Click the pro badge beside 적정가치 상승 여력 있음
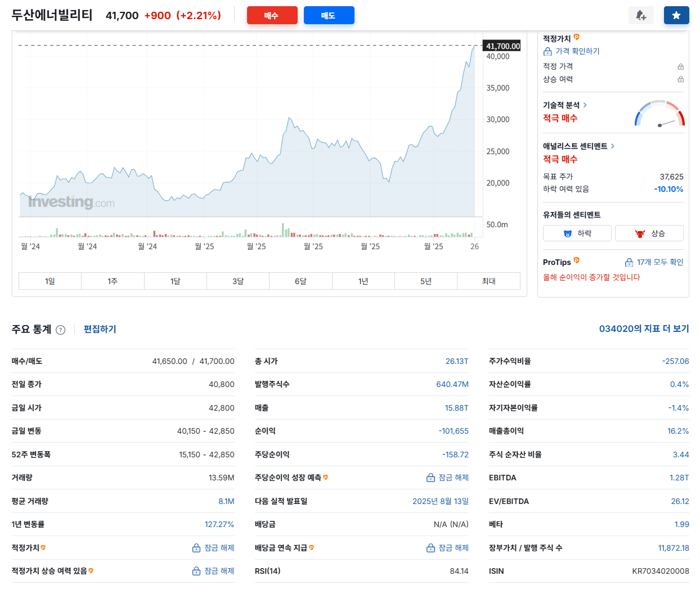This screenshot has width=700, height=594. (91, 570)
